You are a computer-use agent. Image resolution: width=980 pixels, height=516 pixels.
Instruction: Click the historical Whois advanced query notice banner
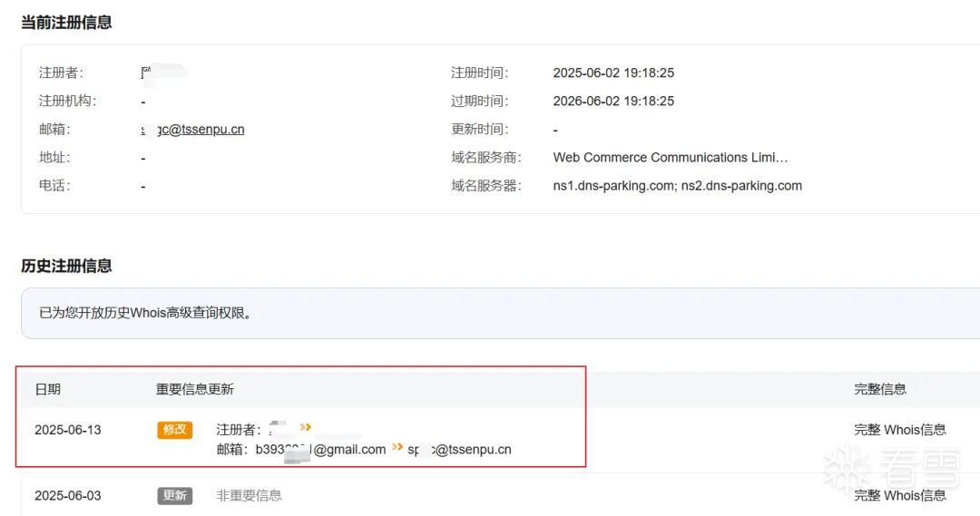pyautogui.click(x=500, y=313)
